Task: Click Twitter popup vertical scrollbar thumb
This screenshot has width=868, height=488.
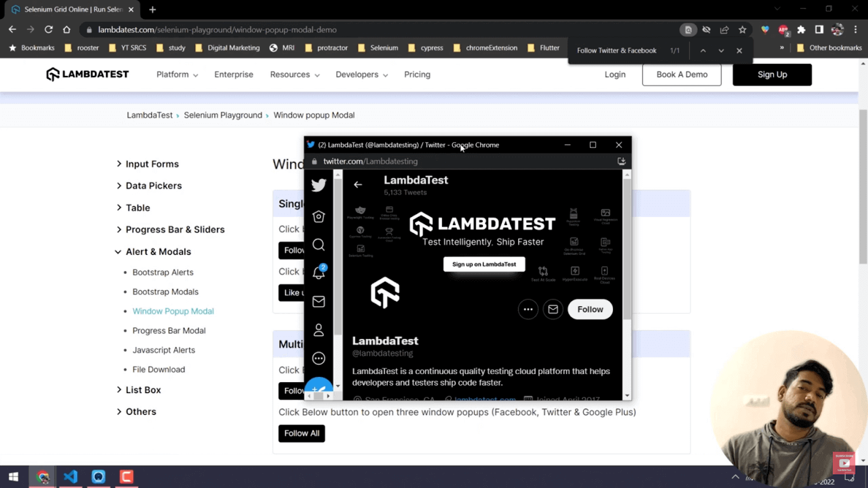Action: (x=627, y=249)
